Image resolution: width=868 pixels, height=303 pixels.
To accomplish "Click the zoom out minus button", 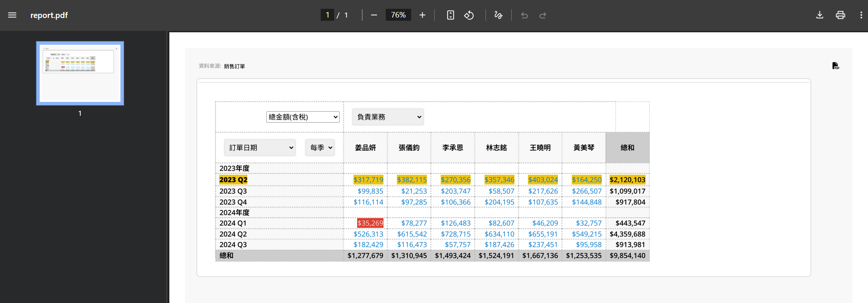I will (374, 15).
